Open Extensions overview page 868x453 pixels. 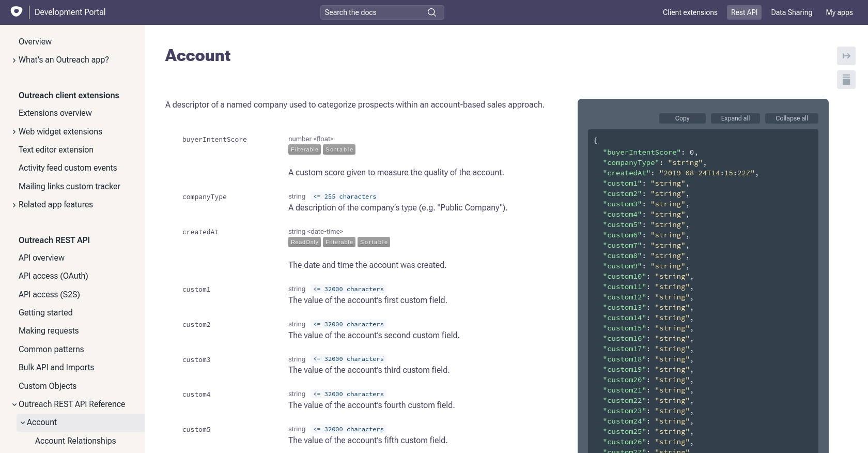pos(55,113)
